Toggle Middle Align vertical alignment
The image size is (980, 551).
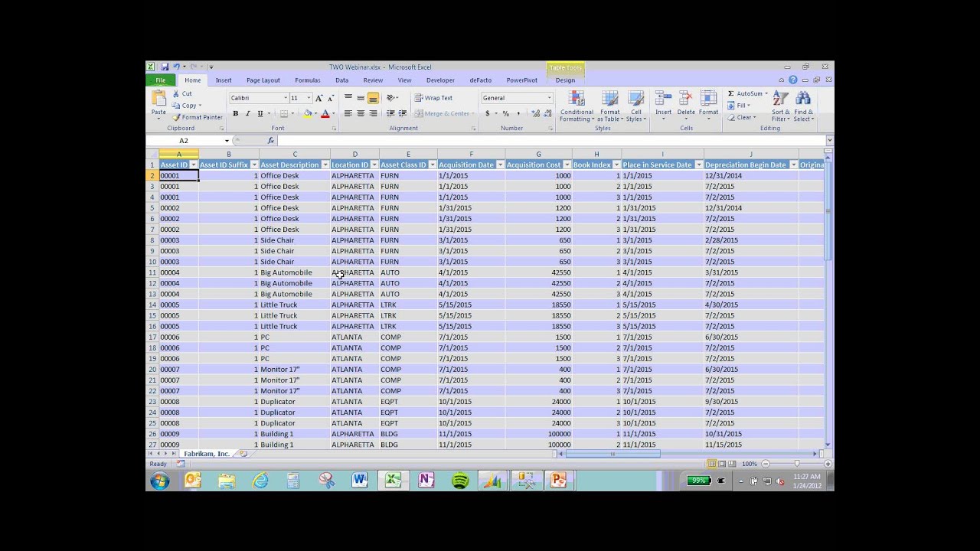coord(361,98)
